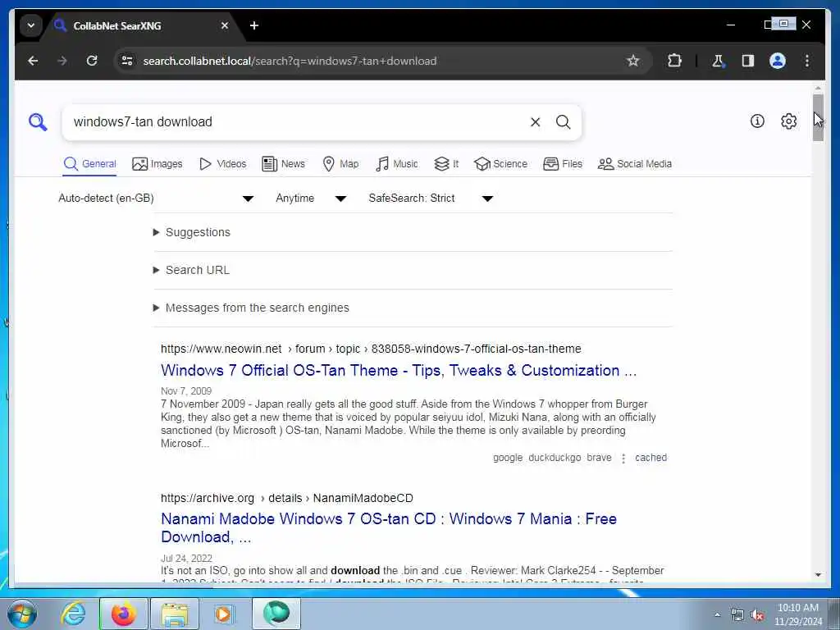
Task: Open the tab search dropdown arrow
Action: (x=31, y=25)
